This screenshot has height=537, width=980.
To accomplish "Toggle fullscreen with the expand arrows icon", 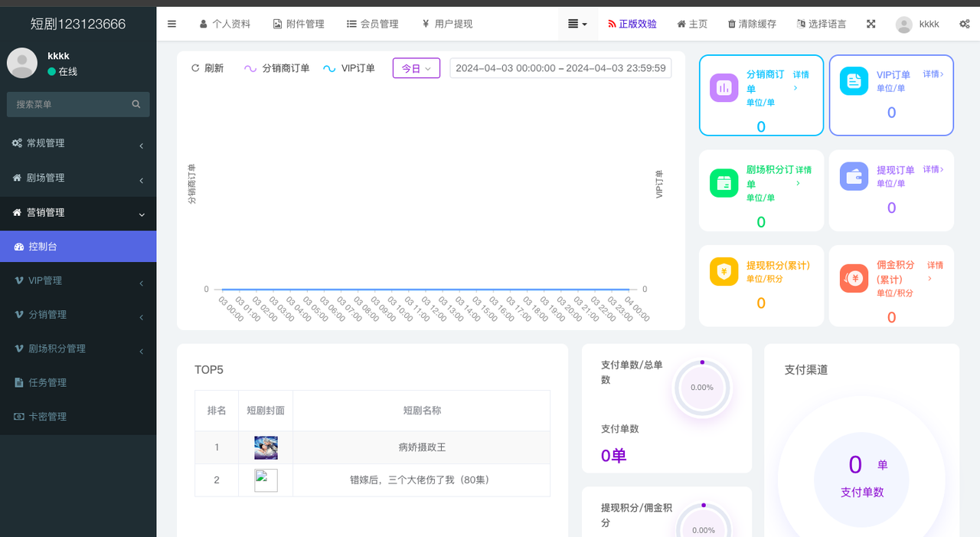I will 871,24.
